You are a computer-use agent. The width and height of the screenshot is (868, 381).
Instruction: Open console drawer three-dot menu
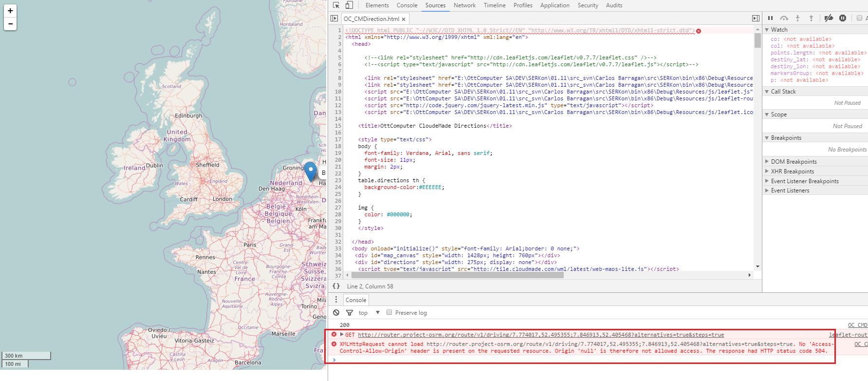[336, 300]
